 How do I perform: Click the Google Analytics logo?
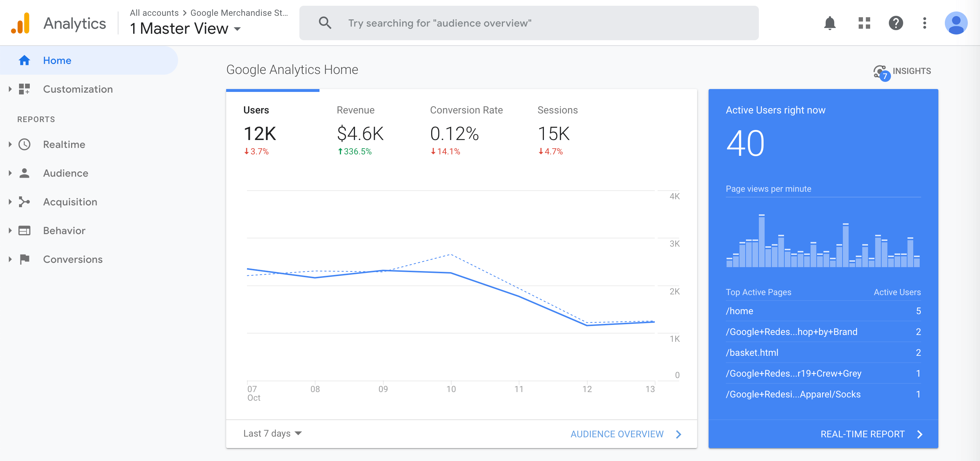pyautogui.click(x=20, y=23)
